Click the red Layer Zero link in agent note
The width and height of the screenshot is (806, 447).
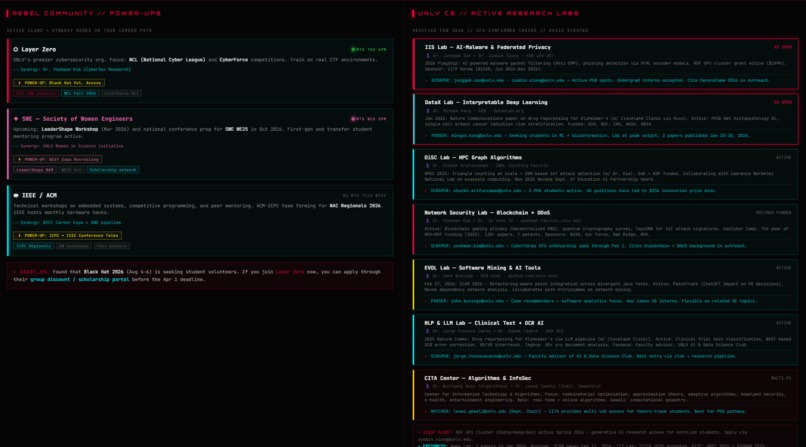[290, 272]
